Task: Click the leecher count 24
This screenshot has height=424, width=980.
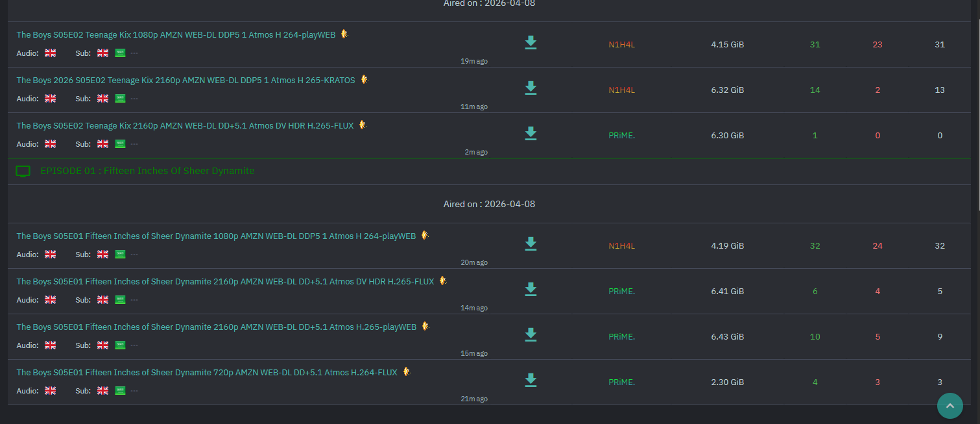Action: point(877,246)
